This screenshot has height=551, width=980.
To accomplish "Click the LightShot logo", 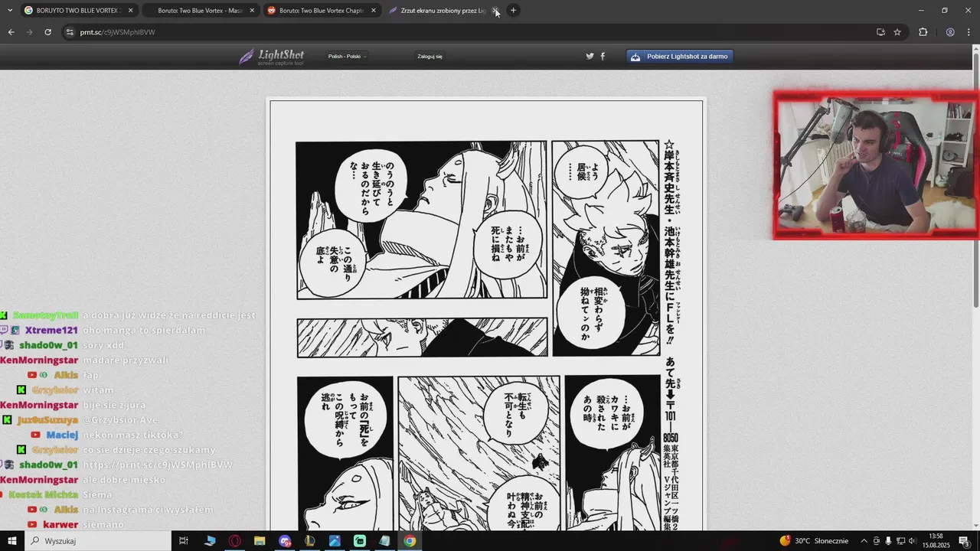I will (272, 57).
